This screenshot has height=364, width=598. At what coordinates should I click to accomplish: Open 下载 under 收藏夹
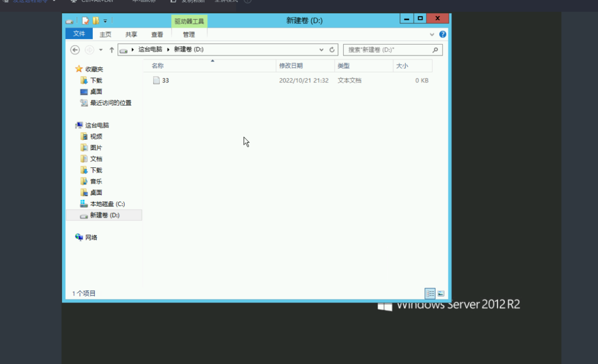pos(96,80)
